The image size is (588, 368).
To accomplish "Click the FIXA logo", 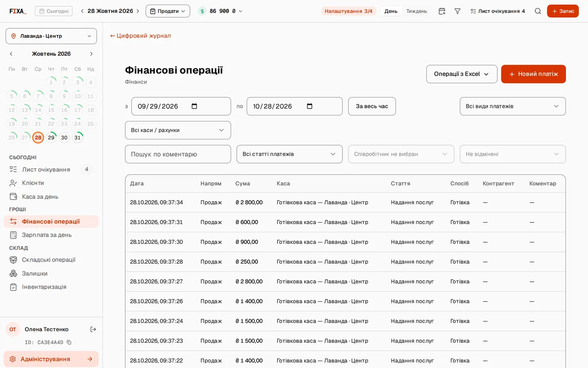I will pos(18,11).
